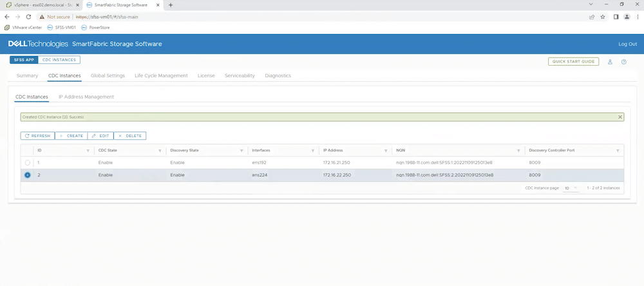The width and height of the screenshot is (644, 286).
Task: Open the Diagnostics tab
Action: pos(278,75)
